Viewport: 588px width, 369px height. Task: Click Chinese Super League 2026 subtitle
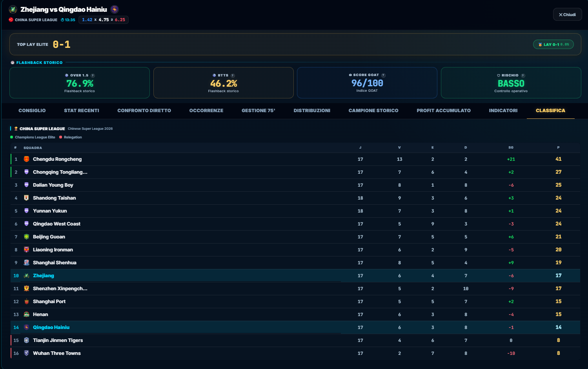90,129
